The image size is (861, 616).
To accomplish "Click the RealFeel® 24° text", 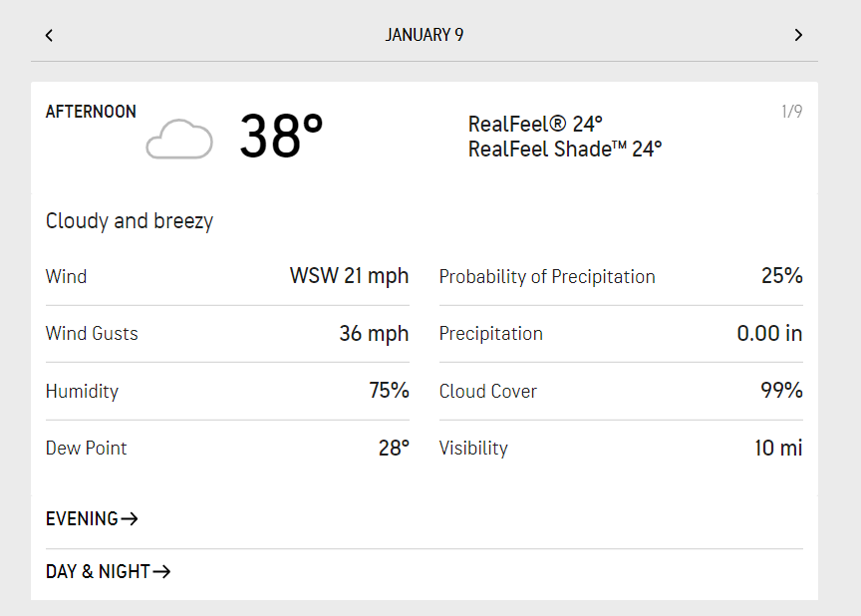I will [535, 124].
